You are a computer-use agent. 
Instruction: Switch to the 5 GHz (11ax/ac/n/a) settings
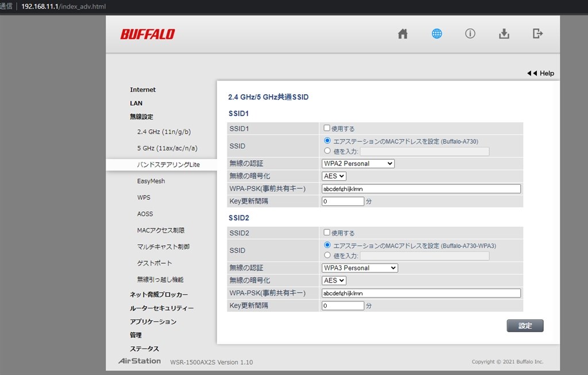[x=167, y=148]
